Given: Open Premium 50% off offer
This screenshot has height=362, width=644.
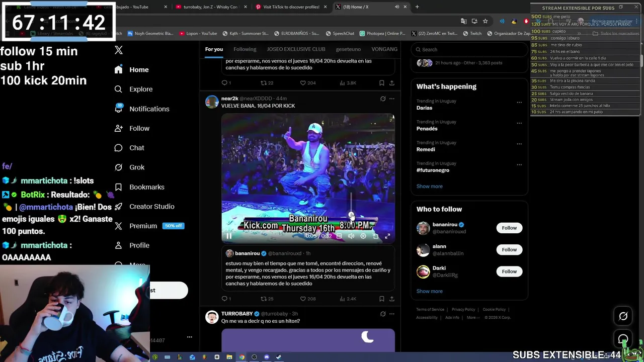Looking at the screenshot, I should coord(149,226).
